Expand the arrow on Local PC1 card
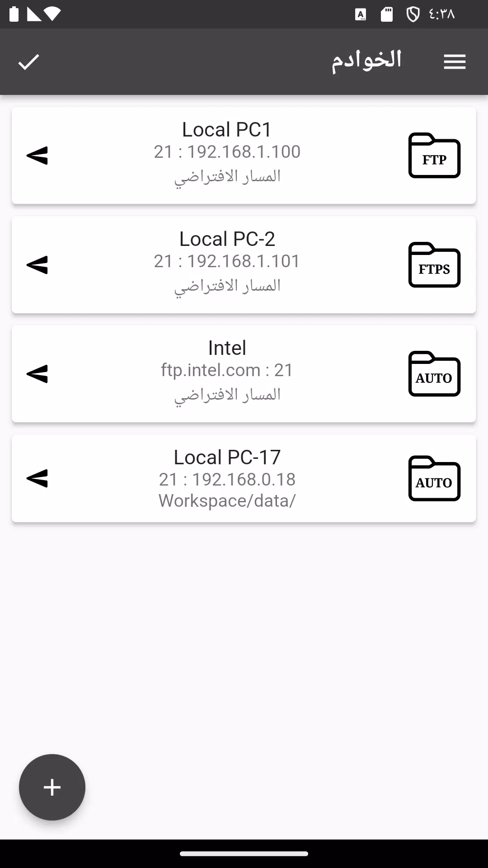 coord(37,156)
